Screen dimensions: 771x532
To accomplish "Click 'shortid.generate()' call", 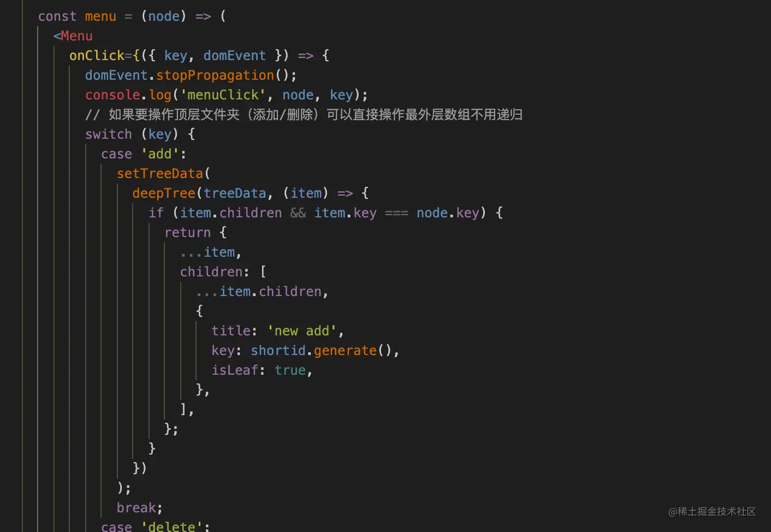I will coord(321,351).
